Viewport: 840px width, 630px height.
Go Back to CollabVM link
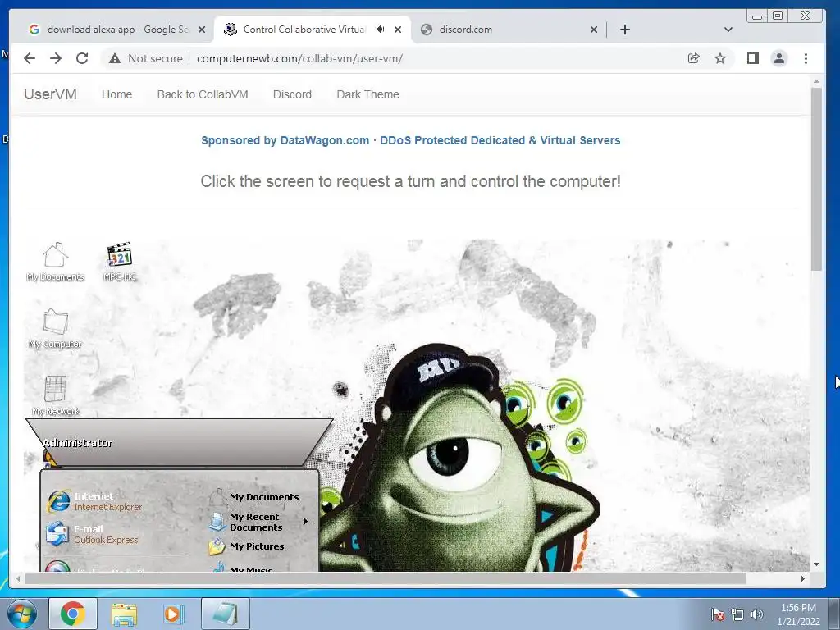coord(203,94)
